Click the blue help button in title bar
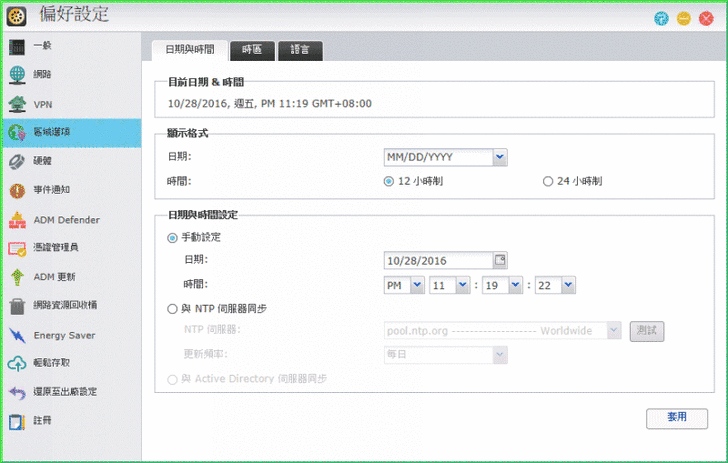The image size is (728, 463). [661, 19]
